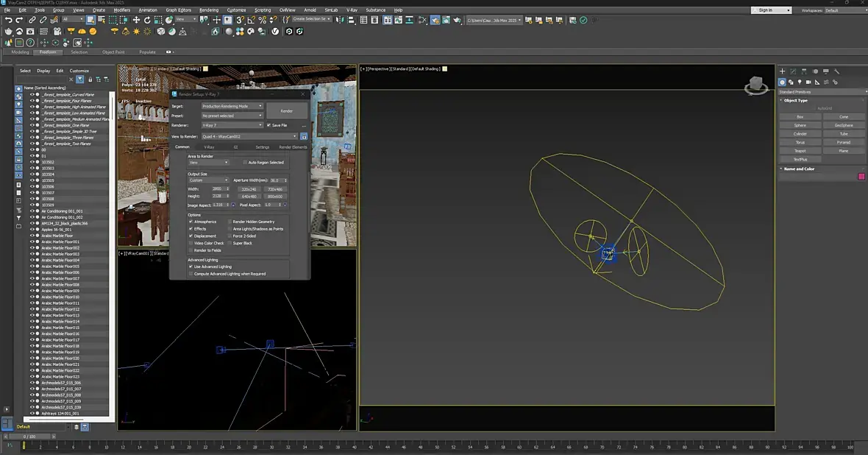Activate the Rotate transform tool
The height and width of the screenshot is (455, 868).
pyautogui.click(x=147, y=20)
